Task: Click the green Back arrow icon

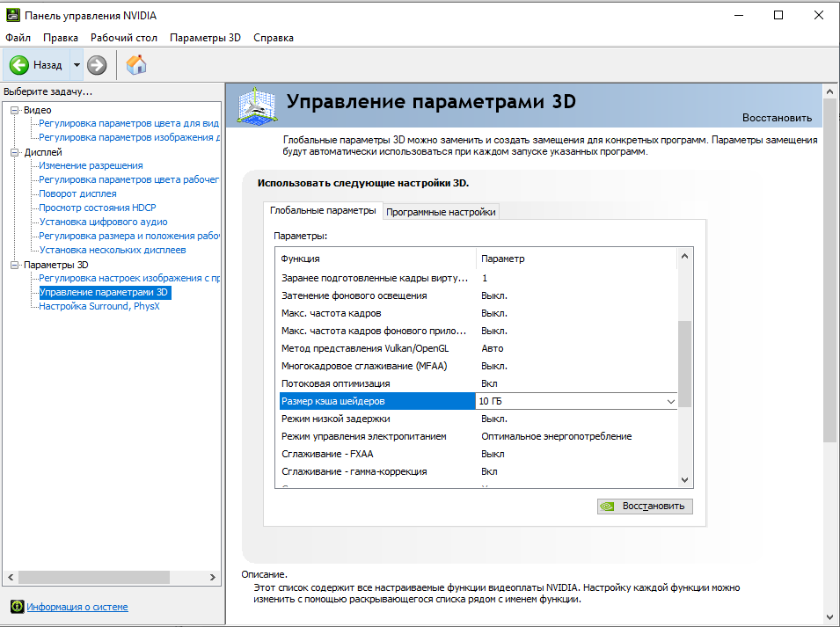Action: click(19, 65)
